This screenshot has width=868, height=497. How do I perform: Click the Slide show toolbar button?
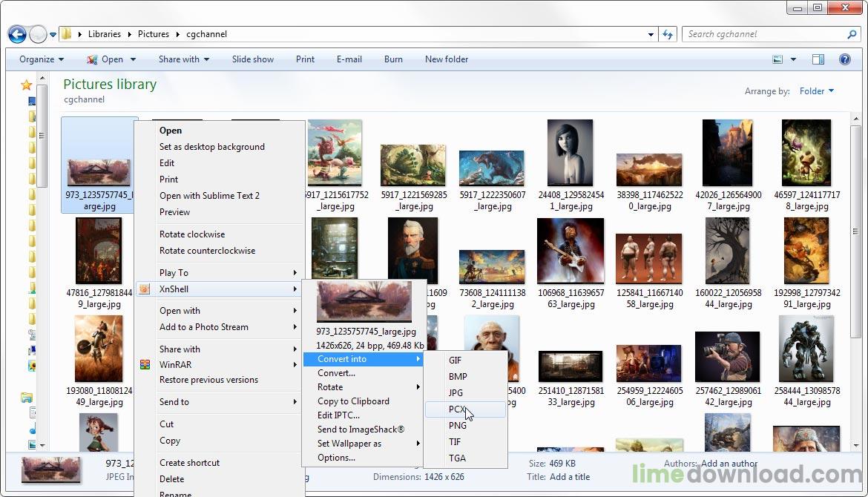(x=253, y=59)
